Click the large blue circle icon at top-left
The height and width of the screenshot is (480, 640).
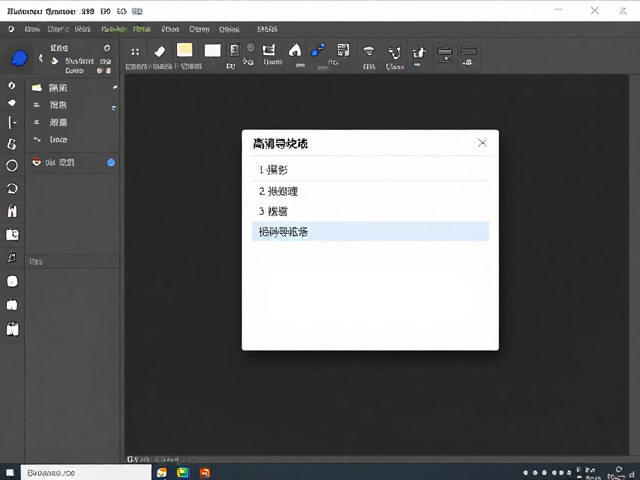(19, 58)
